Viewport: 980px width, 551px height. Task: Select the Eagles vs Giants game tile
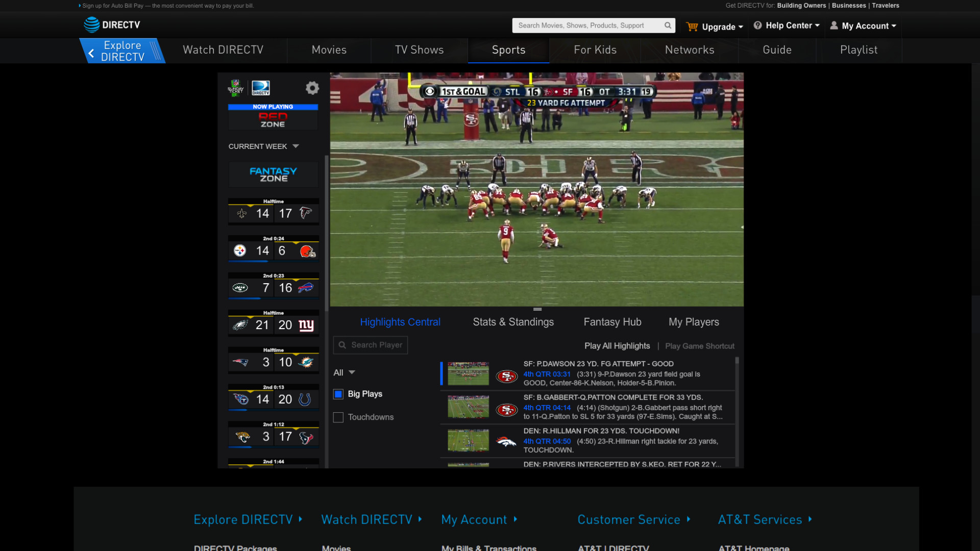point(274,323)
